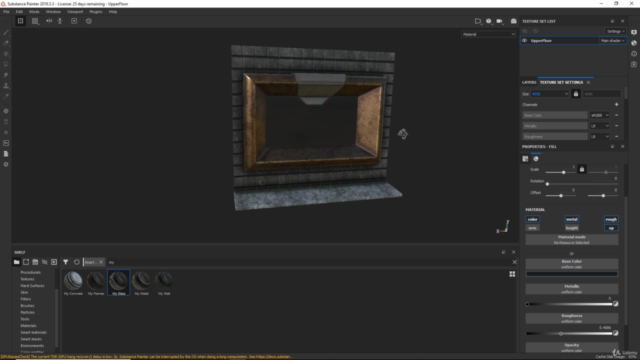Screen dimensions: 640x360
Task: Open the Shader Settings dock icon
Action: pos(634,43)
